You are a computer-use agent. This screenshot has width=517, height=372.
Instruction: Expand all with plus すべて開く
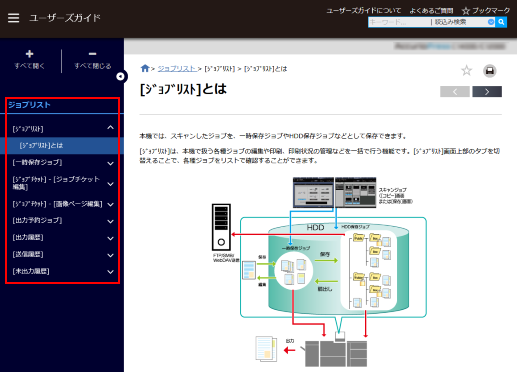(x=29, y=59)
